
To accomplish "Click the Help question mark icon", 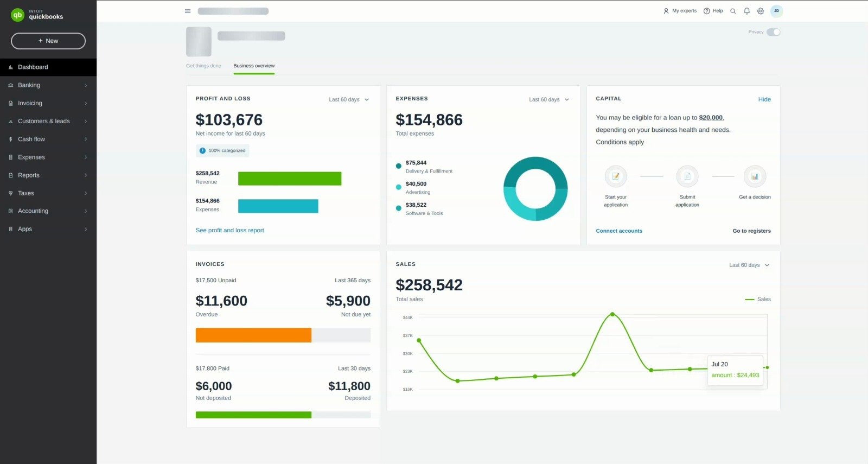I will [x=706, y=11].
